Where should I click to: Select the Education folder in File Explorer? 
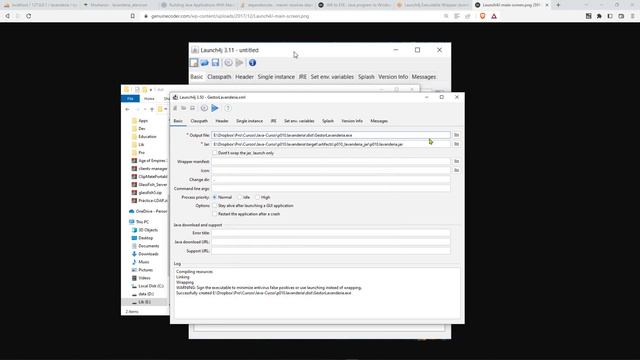click(147, 137)
